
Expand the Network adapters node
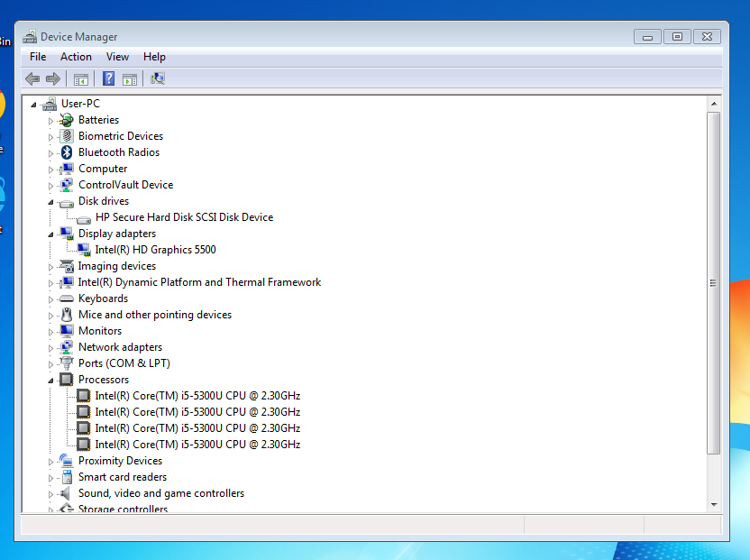(50, 348)
